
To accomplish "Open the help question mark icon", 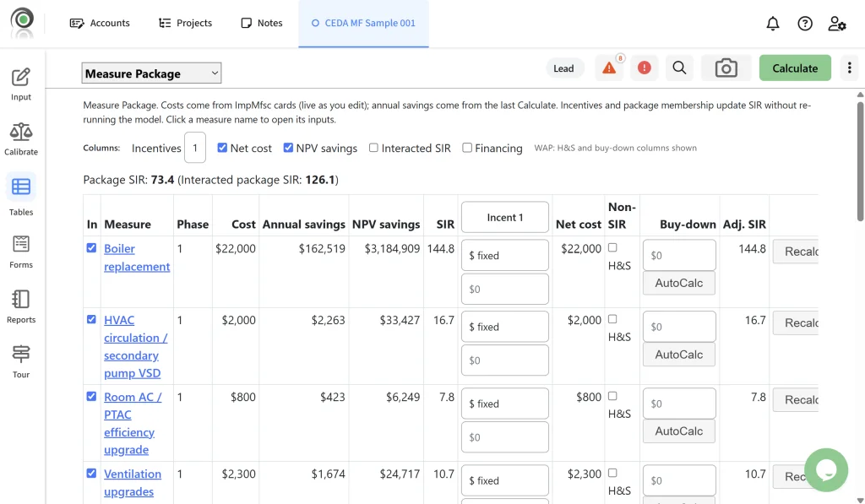I will 805,23.
